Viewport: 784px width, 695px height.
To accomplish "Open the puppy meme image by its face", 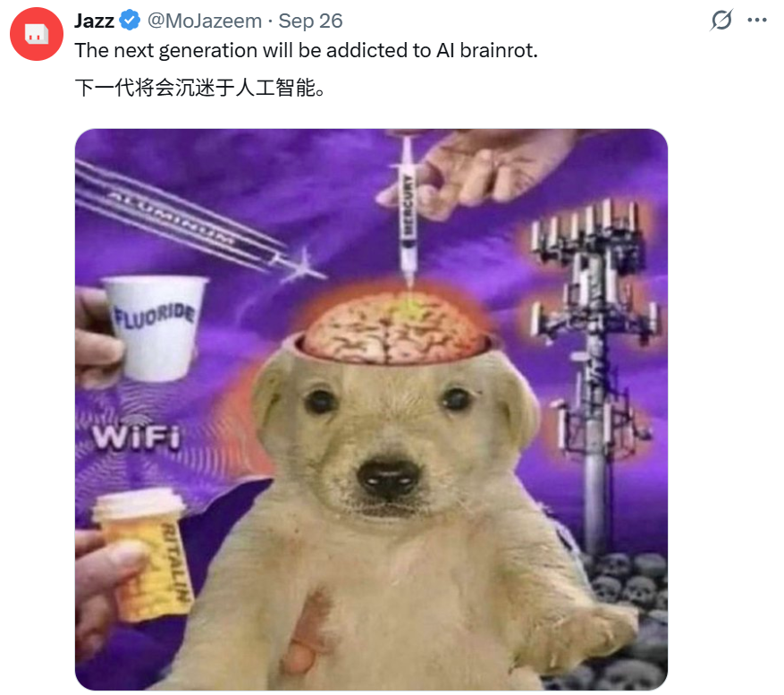I will click(390, 440).
